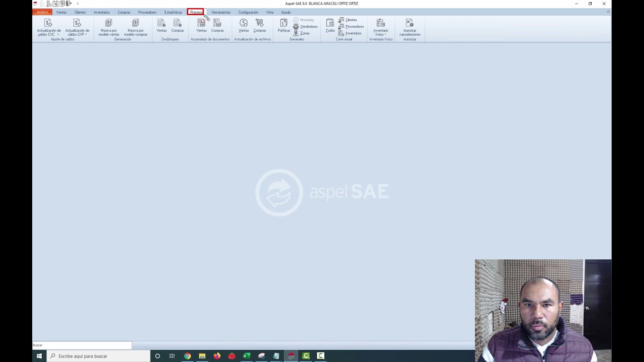Switch to the Ayuda ribbon tab
Viewport: 644px width, 362px height.
pos(286,12)
